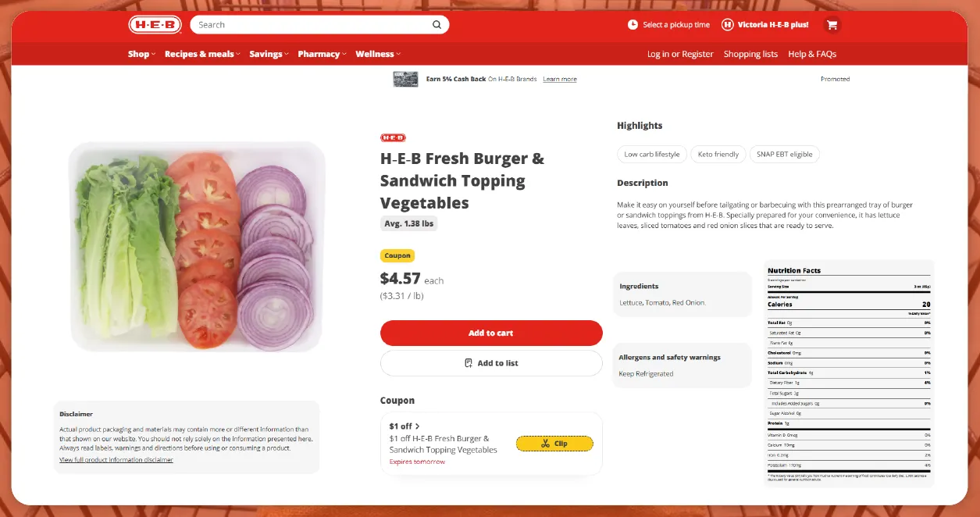
Task: Click the search magnifier icon
Action: point(437,25)
